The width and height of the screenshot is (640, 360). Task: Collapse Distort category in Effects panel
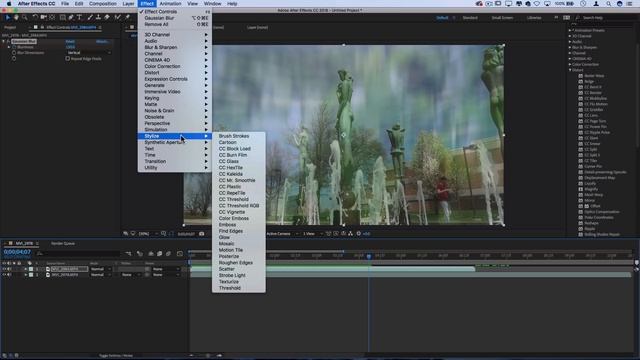(x=570, y=70)
